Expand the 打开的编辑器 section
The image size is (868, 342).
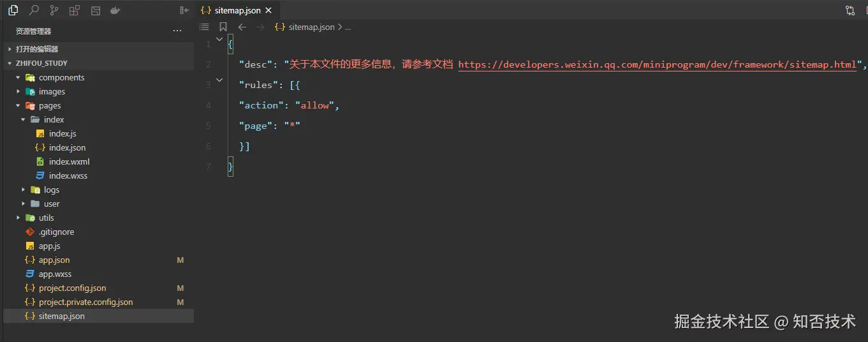coord(36,49)
